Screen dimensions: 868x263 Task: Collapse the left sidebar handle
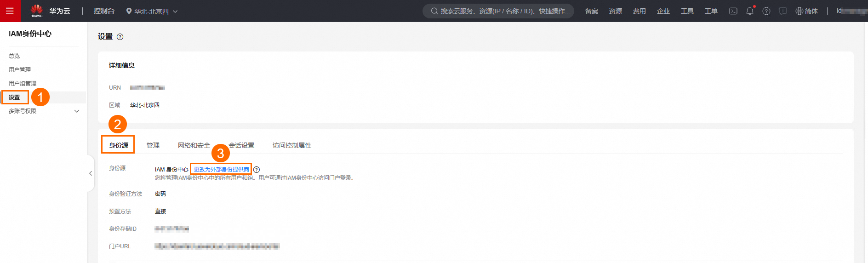[x=91, y=173]
